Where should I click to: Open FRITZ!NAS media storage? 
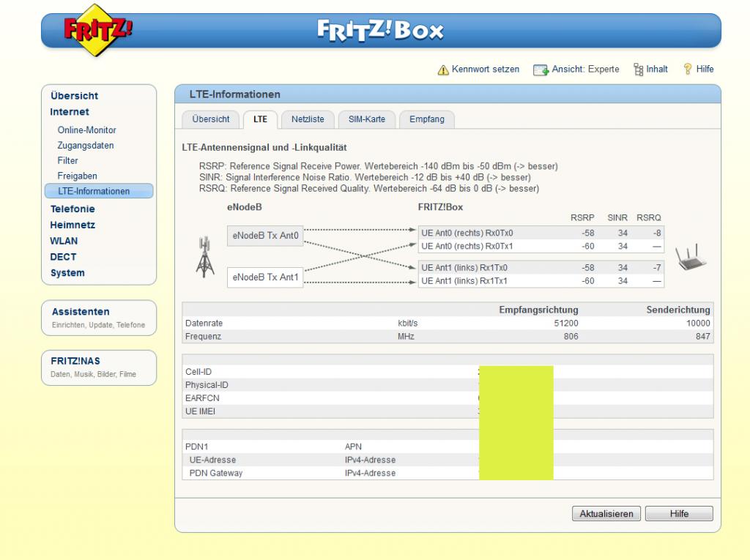click(x=75, y=362)
